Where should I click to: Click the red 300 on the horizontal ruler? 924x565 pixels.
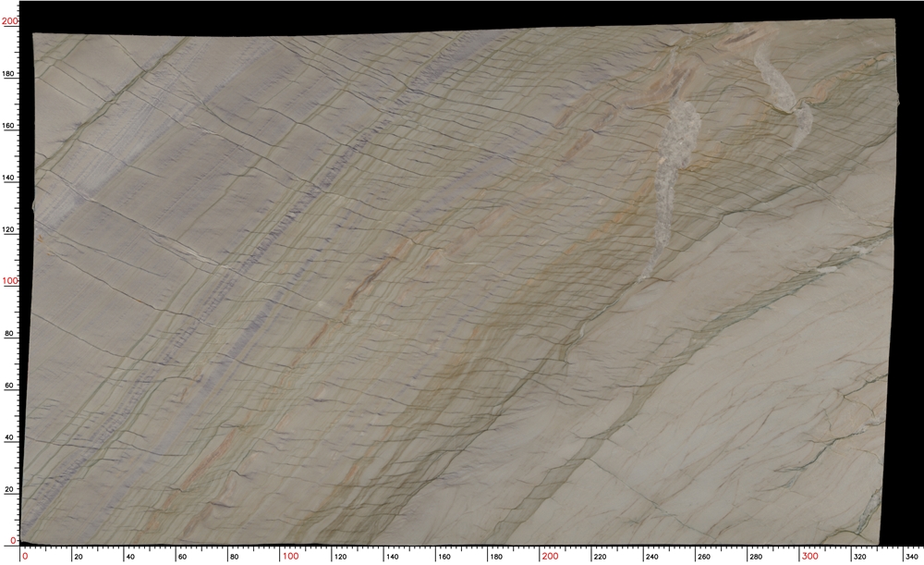[x=809, y=556]
